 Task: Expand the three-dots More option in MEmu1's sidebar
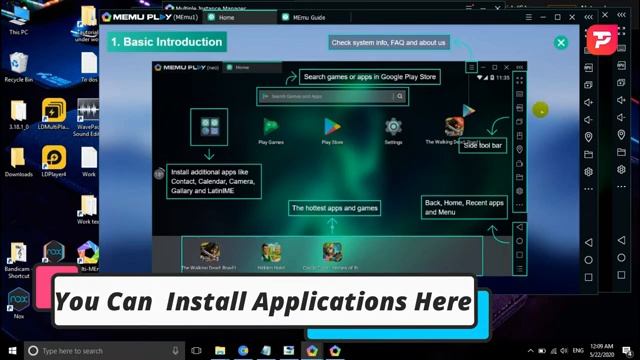(588, 189)
